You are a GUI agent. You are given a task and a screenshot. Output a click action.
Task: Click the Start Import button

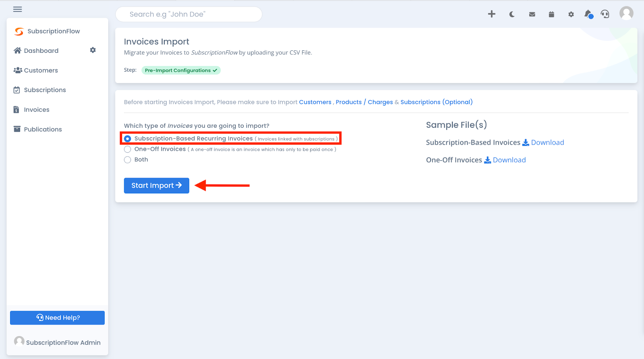click(x=157, y=185)
